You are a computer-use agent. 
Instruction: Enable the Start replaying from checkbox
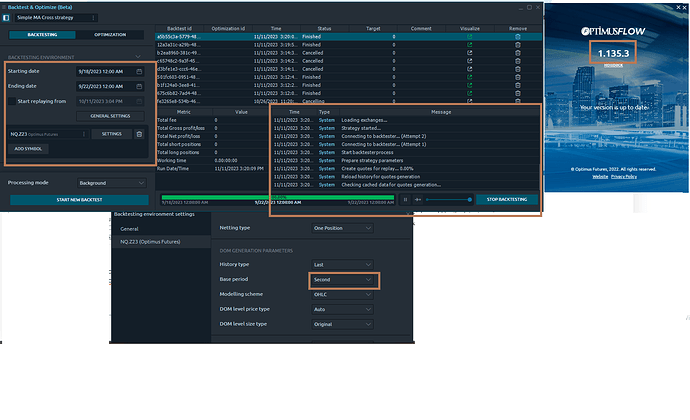click(12, 101)
